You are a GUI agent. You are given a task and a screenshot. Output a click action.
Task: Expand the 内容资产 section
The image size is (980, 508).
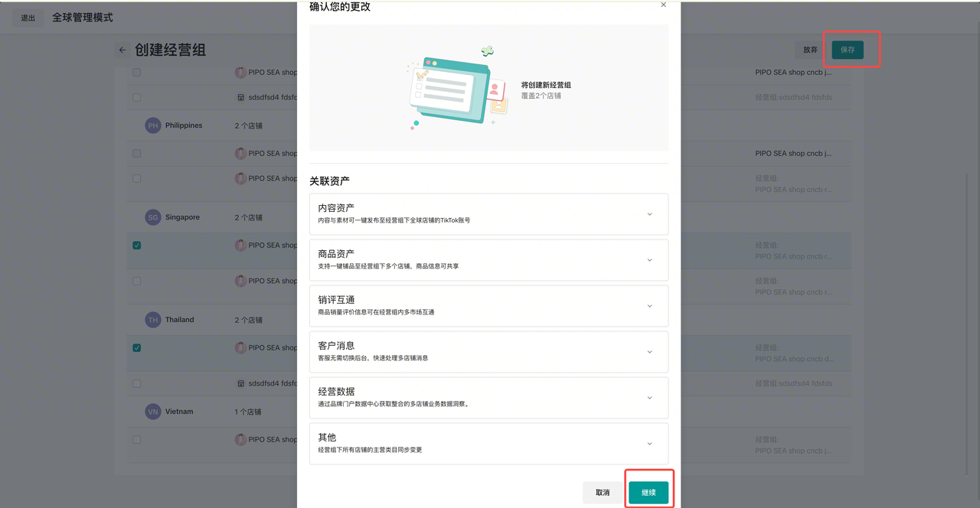point(649,214)
